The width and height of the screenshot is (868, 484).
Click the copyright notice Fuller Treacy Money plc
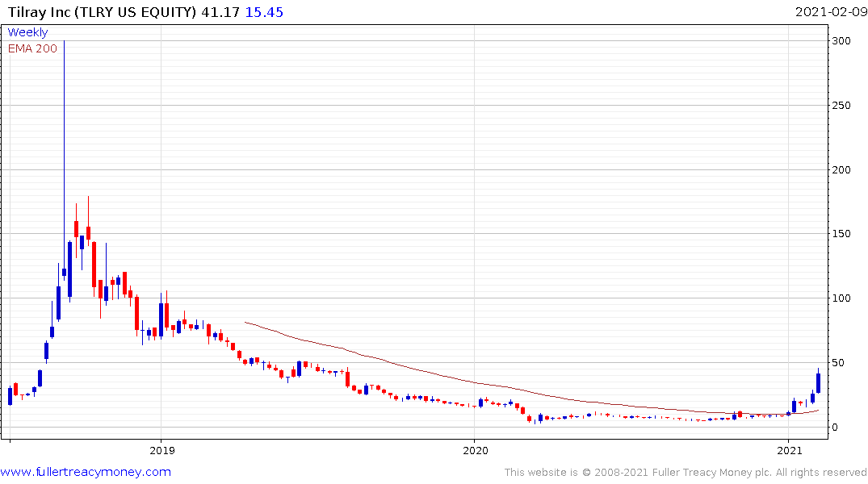pos(686,473)
